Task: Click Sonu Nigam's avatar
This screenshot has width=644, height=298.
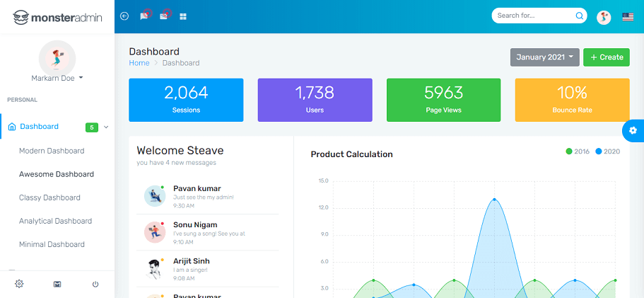Action: pos(154,232)
